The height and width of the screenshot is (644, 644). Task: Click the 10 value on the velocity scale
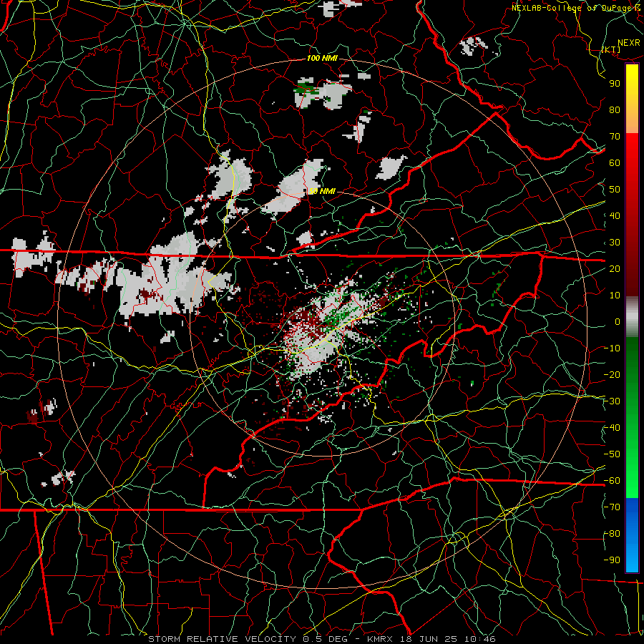tap(615, 296)
